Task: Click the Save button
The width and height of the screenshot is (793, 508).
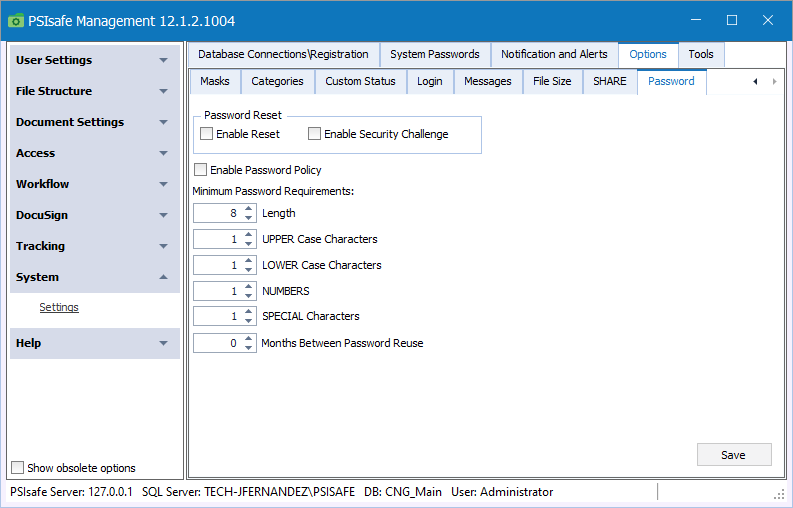Action: [x=734, y=455]
